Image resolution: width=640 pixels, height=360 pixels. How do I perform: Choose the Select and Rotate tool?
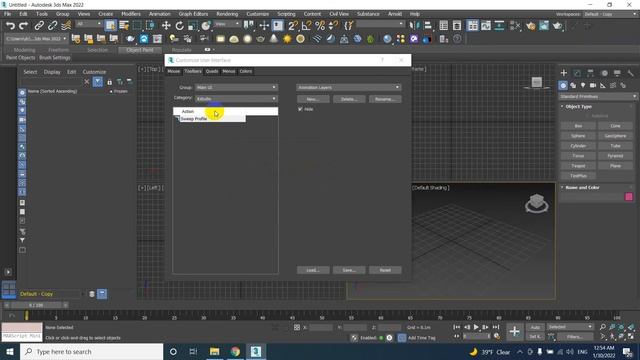(x=180, y=26)
